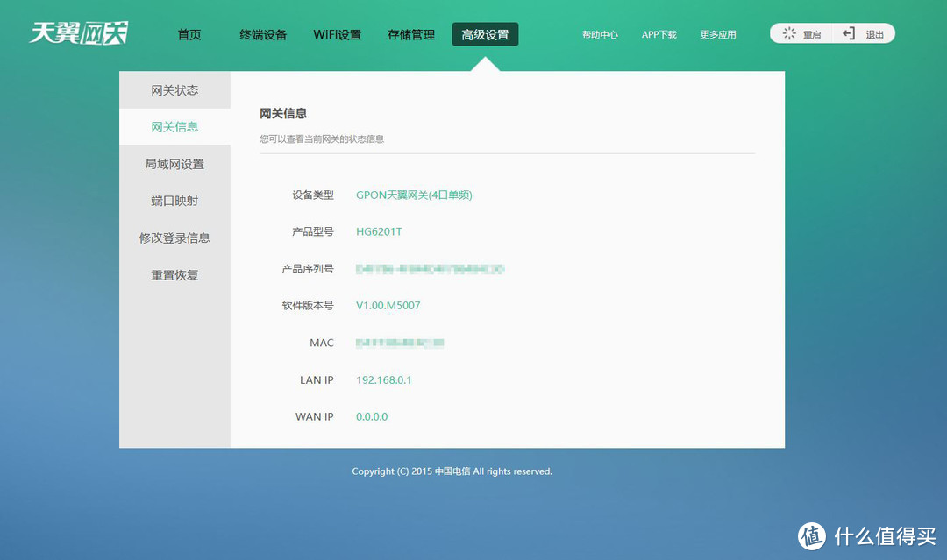The width and height of the screenshot is (947, 560).
Task: Open the 存储管理 tab
Action: pyautogui.click(x=410, y=34)
